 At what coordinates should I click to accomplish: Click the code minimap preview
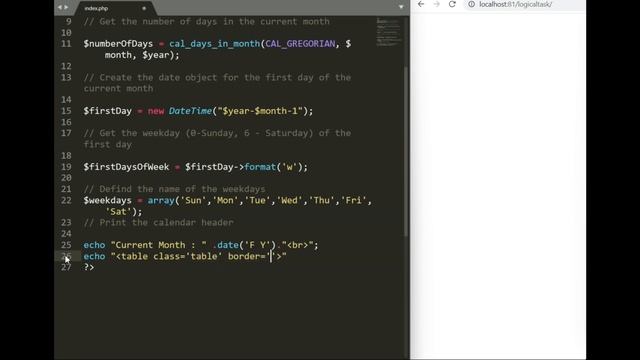[389, 31]
